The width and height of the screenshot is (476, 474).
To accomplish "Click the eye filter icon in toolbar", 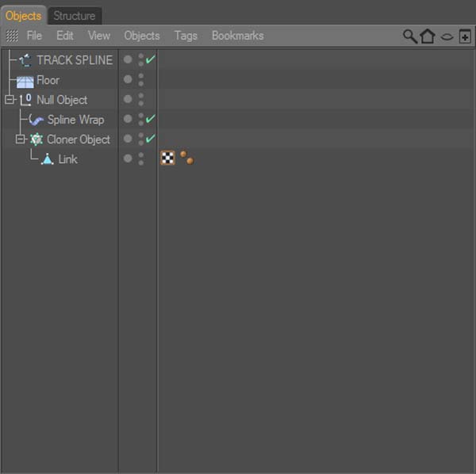I will 447,37.
